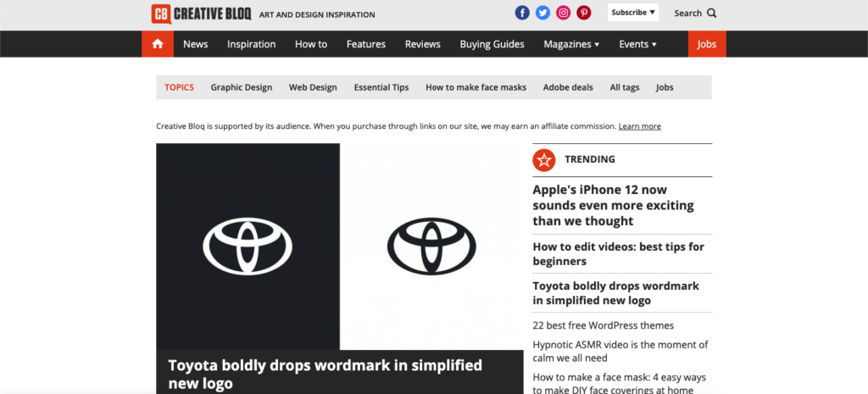Open How to edit videos article

[x=618, y=254]
